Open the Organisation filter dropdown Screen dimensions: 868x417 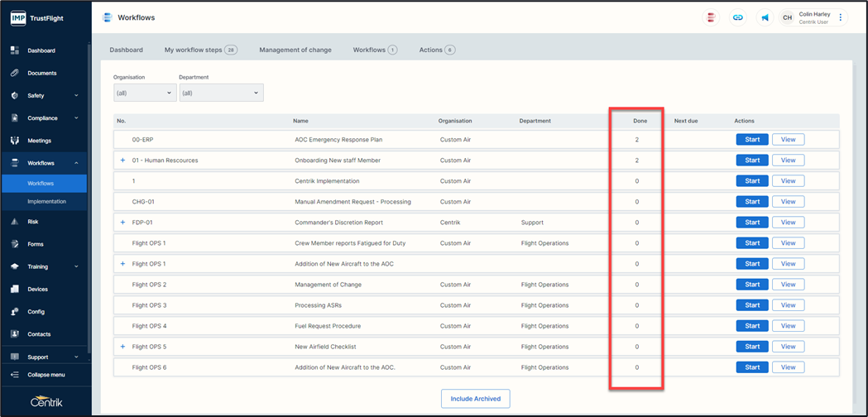pos(145,93)
